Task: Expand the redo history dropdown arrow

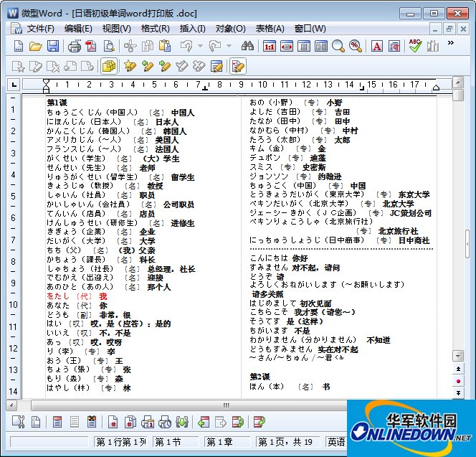Action: (x=229, y=46)
